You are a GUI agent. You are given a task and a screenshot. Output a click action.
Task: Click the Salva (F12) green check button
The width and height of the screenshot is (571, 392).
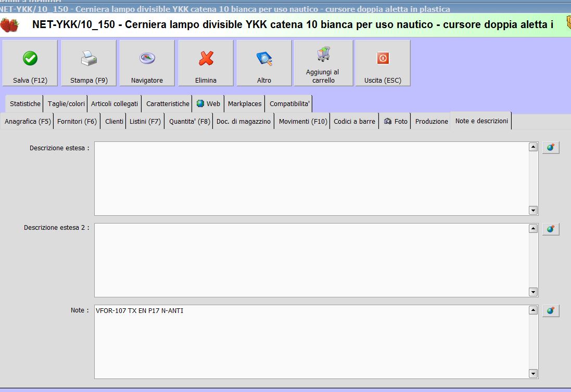coord(30,63)
